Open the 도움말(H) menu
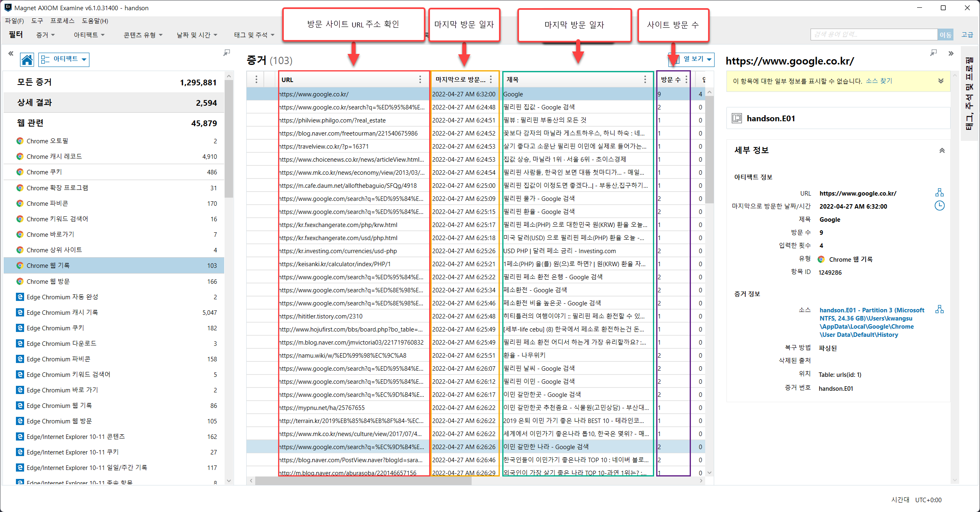The image size is (980, 512). tap(95, 21)
